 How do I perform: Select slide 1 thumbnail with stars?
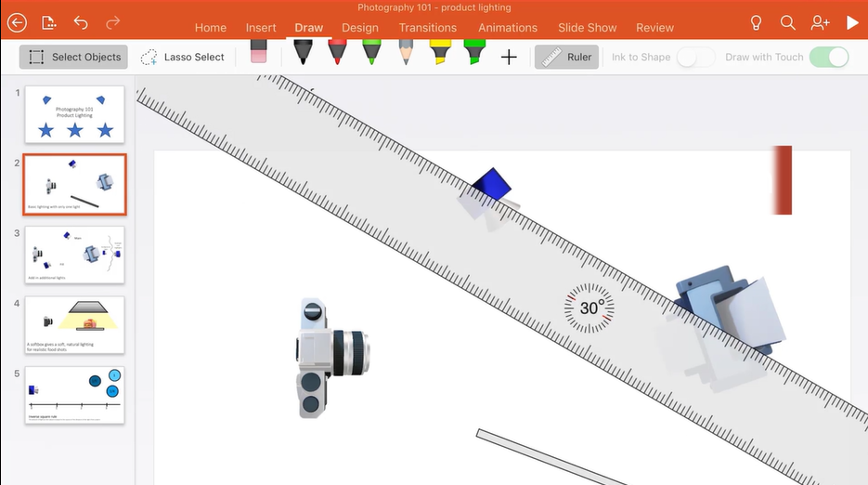point(75,114)
